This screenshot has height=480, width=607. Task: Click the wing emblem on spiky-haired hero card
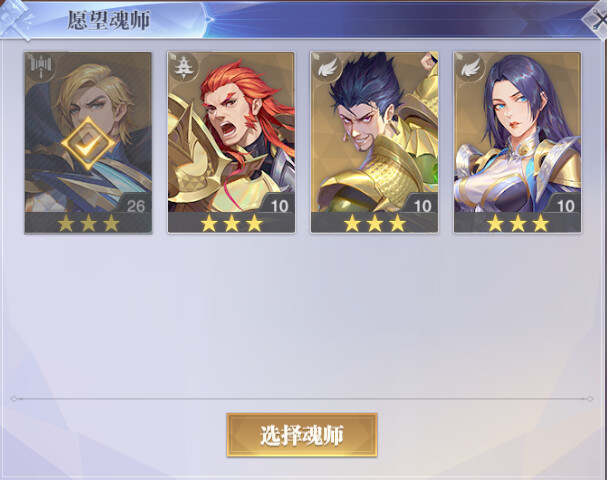click(x=327, y=68)
